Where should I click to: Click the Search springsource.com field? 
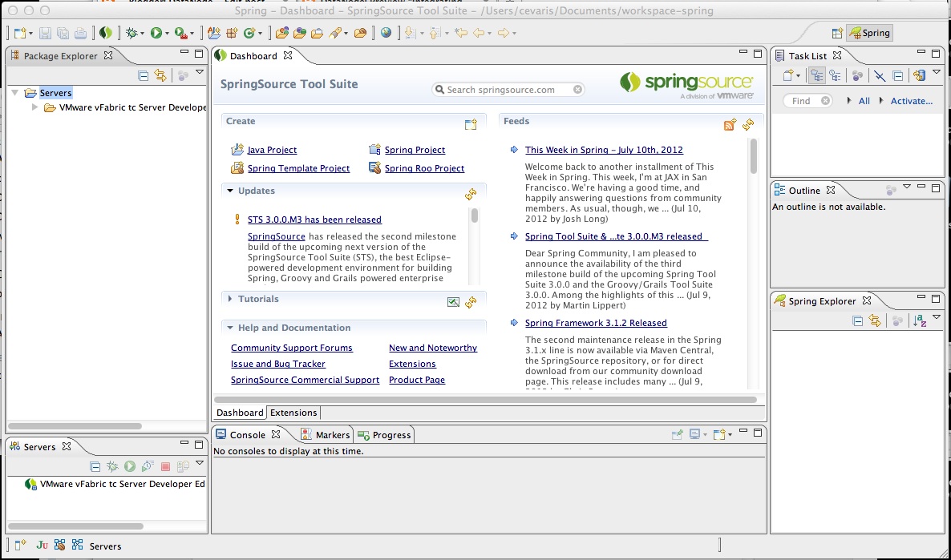coord(508,90)
